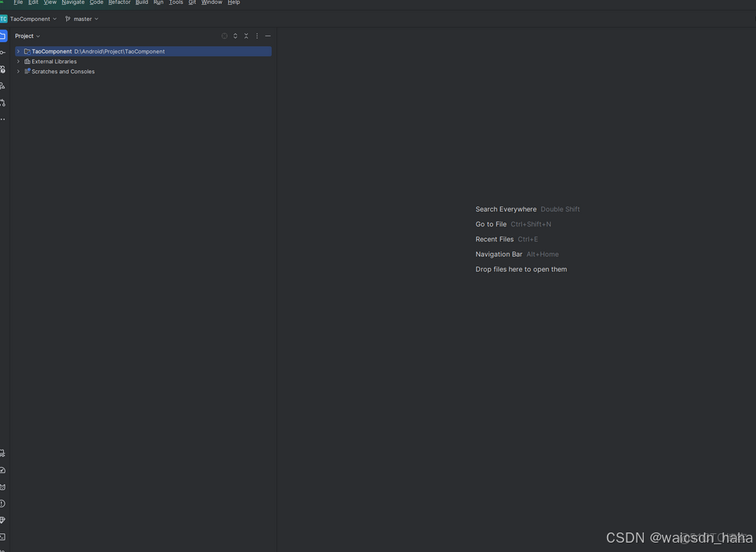756x552 pixels.
Task: Click the Select Opened File icon
Action: (225, 35)
